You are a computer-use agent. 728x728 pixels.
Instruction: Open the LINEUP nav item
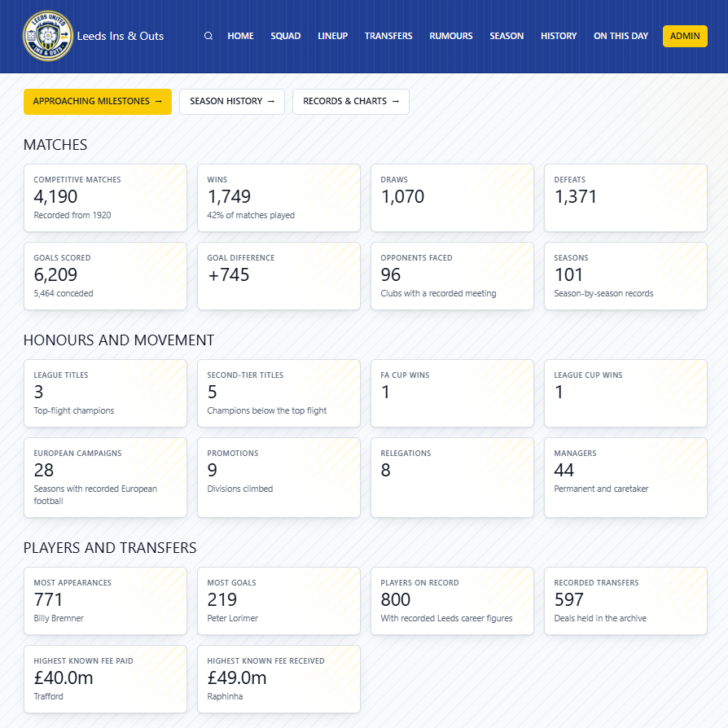click(x=332, y=36)
